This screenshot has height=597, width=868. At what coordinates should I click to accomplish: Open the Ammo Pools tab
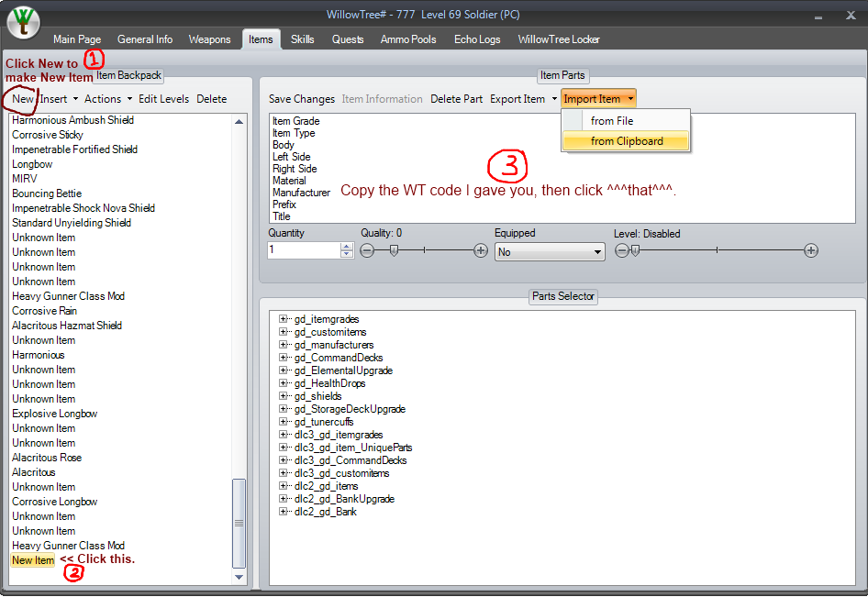coord(408,39)
